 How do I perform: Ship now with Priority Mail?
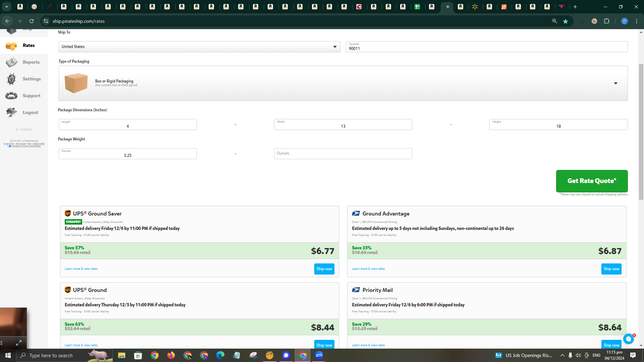click(611, 345)
